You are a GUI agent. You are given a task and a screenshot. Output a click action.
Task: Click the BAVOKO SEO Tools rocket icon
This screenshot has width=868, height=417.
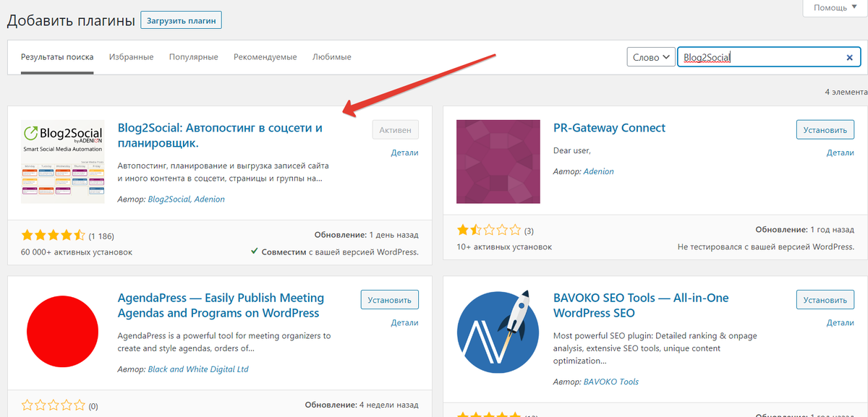(498, 332)
